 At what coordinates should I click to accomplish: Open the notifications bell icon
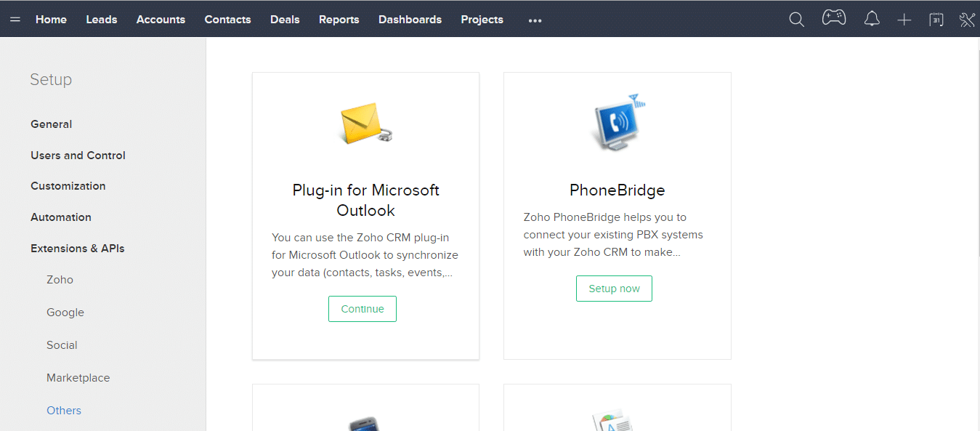tap(872, 20)
